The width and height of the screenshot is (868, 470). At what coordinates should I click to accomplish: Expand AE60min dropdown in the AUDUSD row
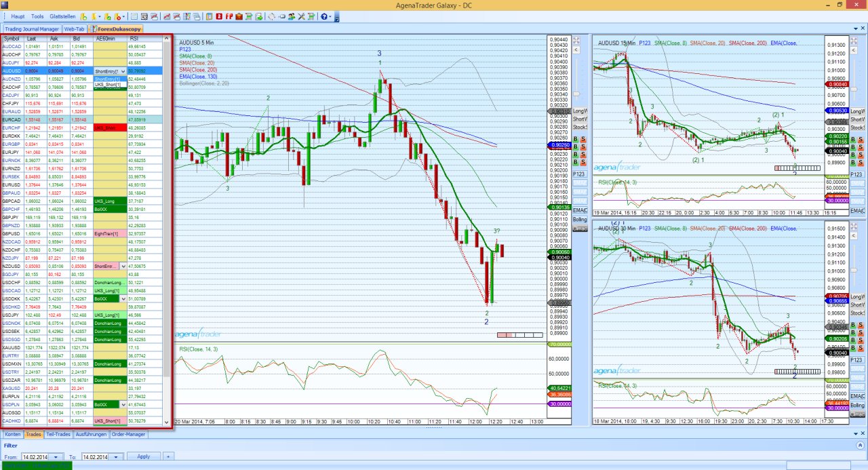[123, 71]
